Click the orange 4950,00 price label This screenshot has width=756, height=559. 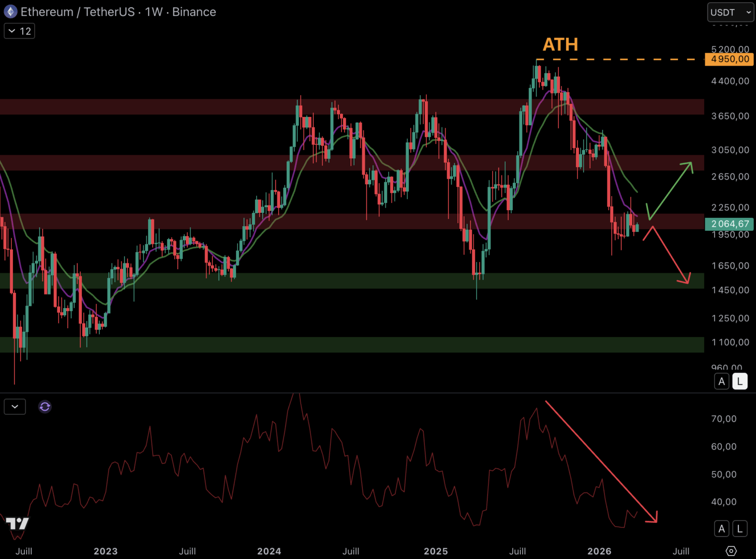click(729, 59)
